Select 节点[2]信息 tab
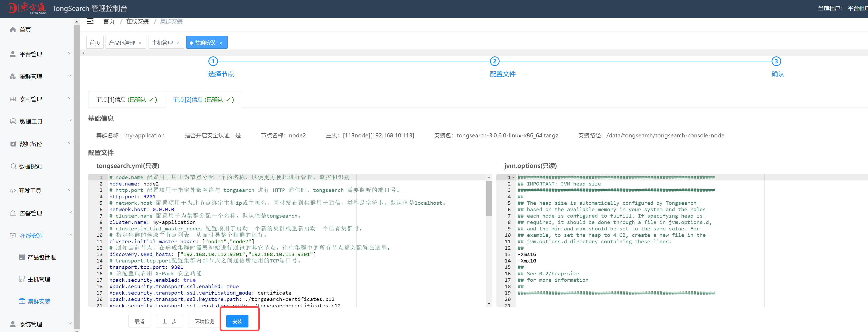Image resolution: width=868 pixels, height=332 pixels. pos(204,99)
